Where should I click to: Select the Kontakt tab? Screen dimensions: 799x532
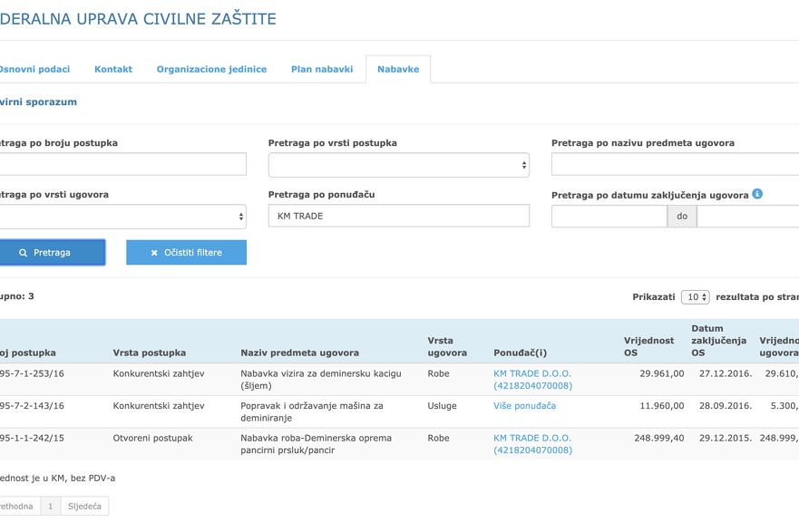113,70
